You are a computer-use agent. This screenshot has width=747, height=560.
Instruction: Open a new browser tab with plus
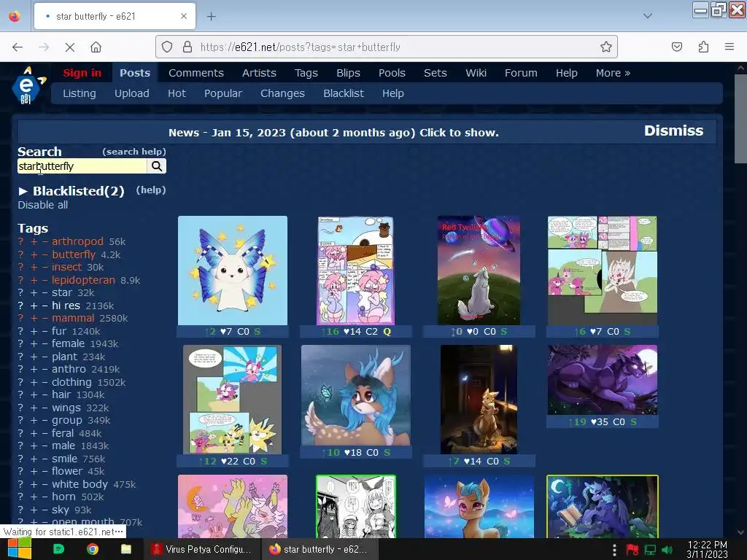211,16
